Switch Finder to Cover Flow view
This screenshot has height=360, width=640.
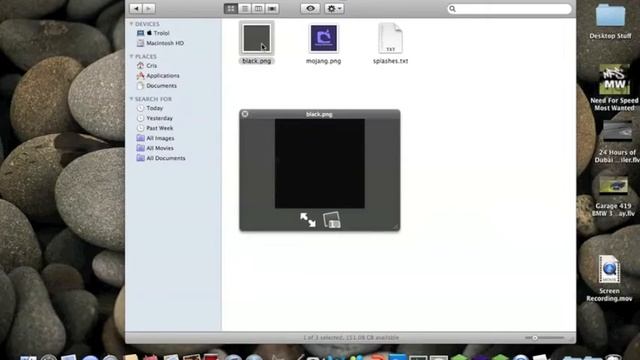[272, 9]
